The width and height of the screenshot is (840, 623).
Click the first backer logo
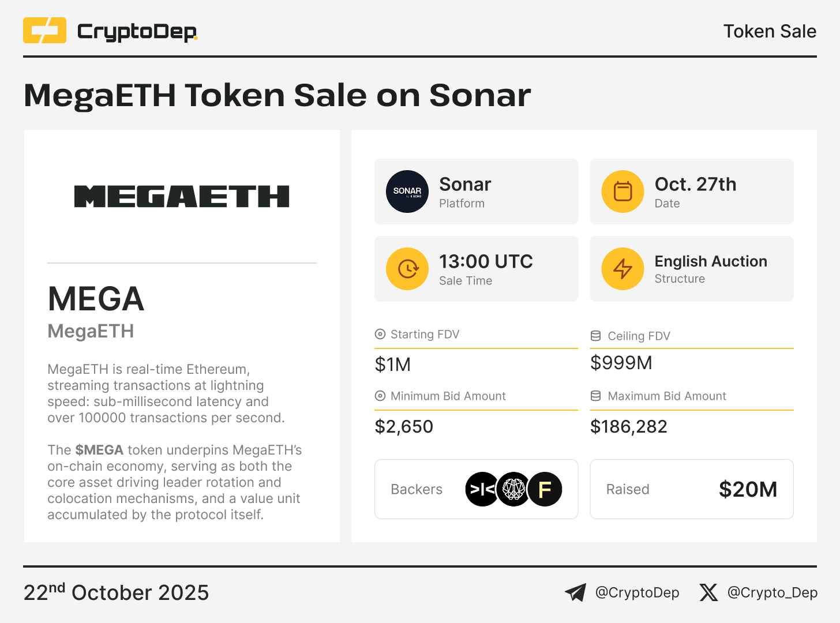(482, 489)
